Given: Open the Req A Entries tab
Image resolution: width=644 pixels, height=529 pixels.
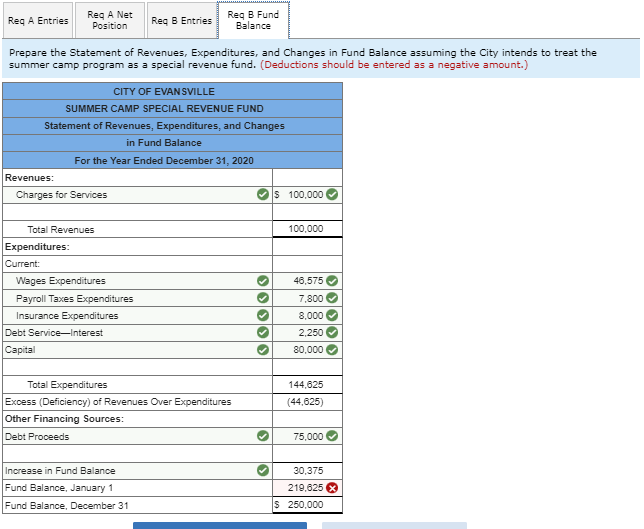Looking at the screenshot, I should [38, 20].
